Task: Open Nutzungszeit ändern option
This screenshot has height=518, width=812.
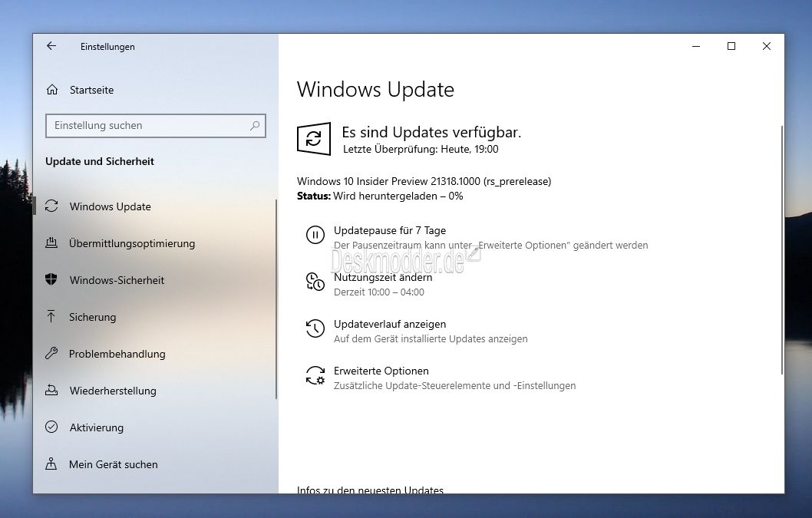Action: pyautogui.click(x=382, y=277)
